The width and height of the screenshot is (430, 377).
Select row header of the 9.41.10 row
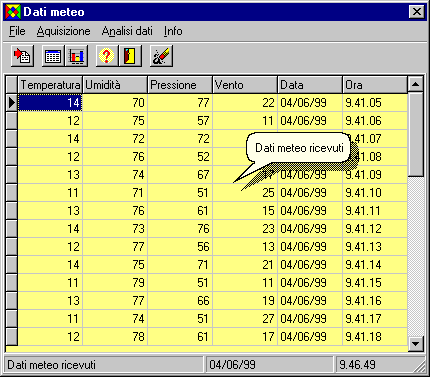click(x=12, y=193)
